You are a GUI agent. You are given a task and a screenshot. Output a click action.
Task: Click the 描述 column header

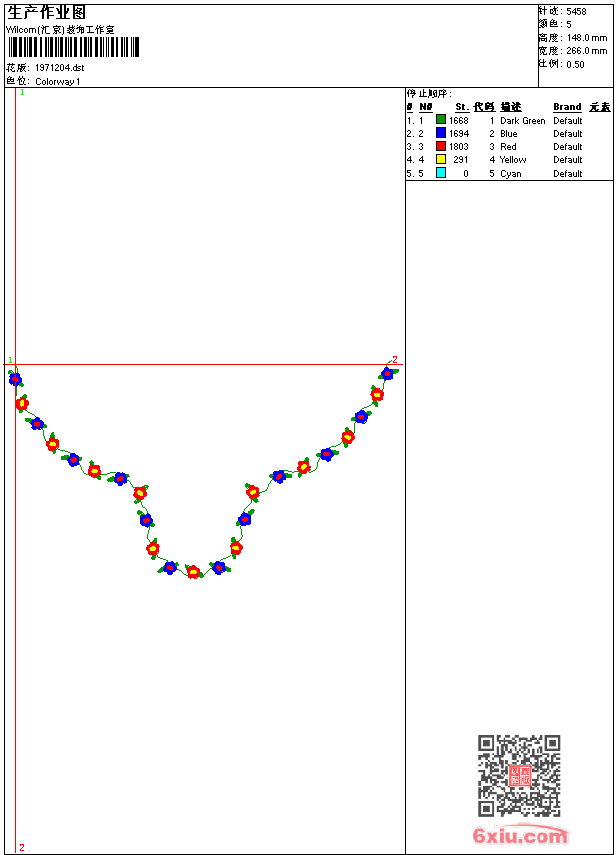[x=511, y=107]
